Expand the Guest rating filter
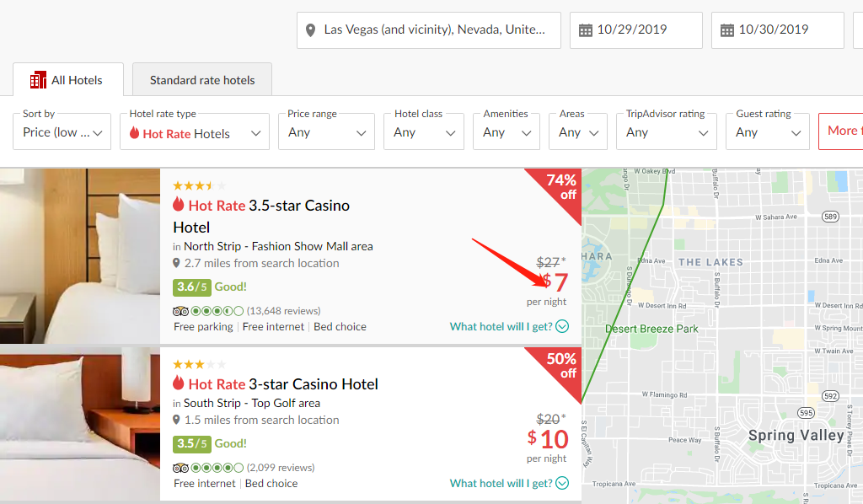Image resolution: width=863 pixels, height=504 pixels. 768,132
